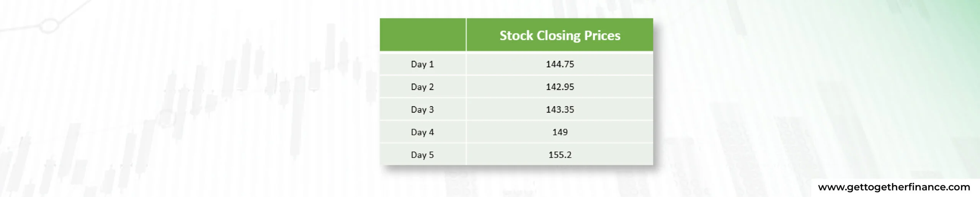Click the Day 3 row label

[422, 109]
